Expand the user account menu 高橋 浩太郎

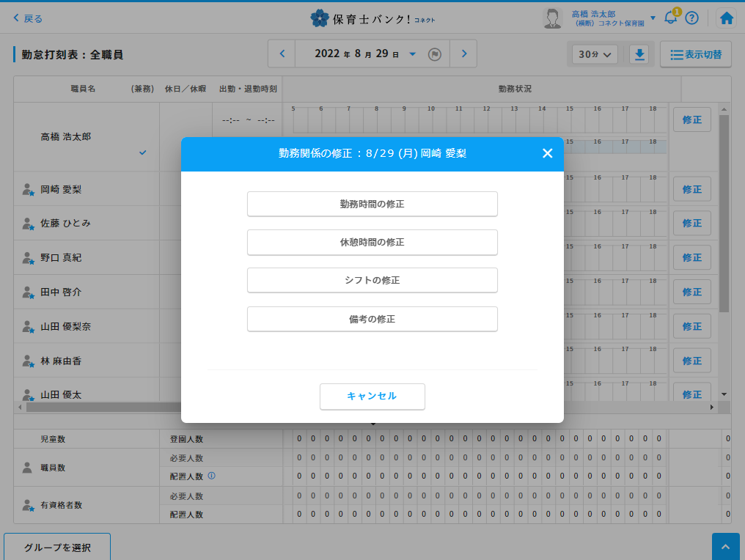click(x=653, y=18)
